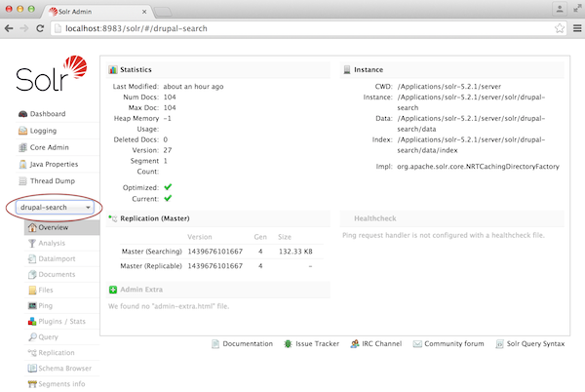This screenshot has height=392, width=585.
Task: Open the Segments info icon
Action: tap(32, 384)
